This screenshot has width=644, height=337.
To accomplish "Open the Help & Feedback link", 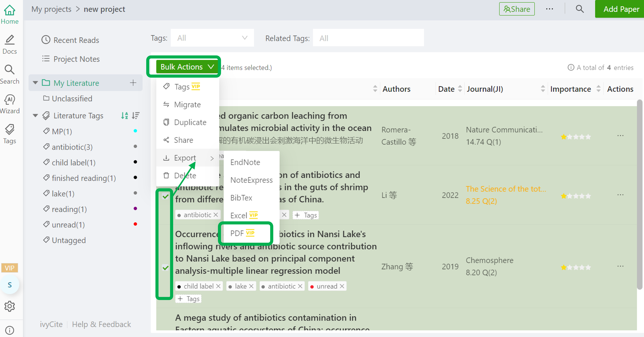I will 101,324.
